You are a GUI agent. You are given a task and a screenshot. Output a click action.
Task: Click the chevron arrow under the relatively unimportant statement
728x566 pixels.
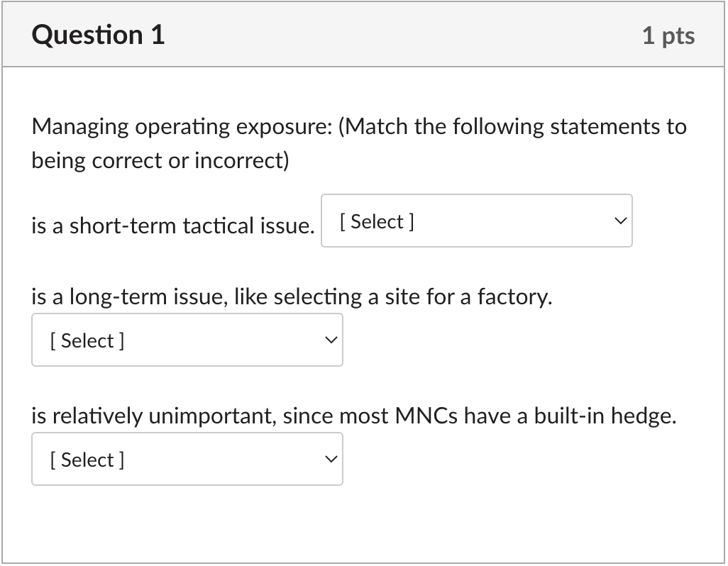pos(331,460)
